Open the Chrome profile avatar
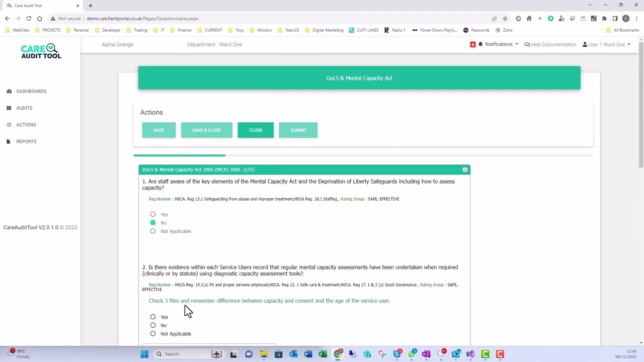The image size is (644, 362). click(626, 19)
